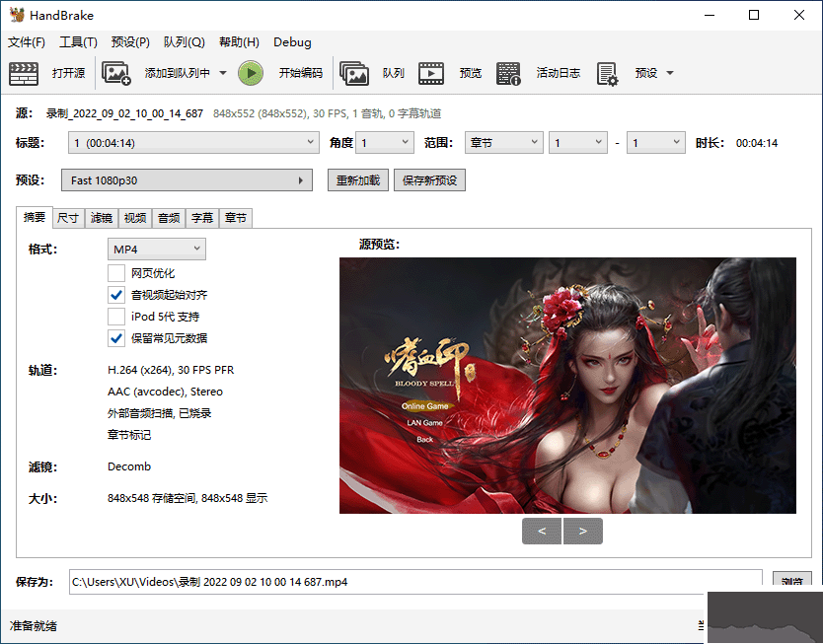Click the green Start Encode play icon
The image size is (823, 644).
pos(251,73)
